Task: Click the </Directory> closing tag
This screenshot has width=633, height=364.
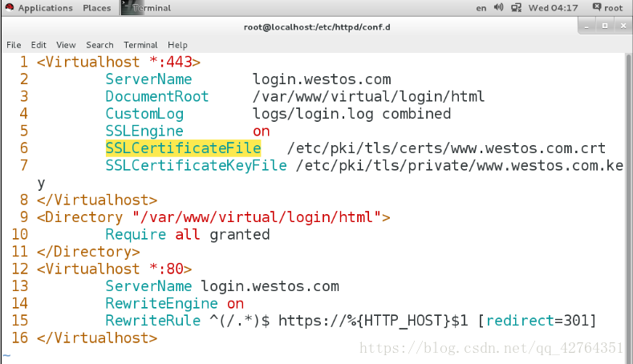Action: pyautogui.click(x=88, y=252)
